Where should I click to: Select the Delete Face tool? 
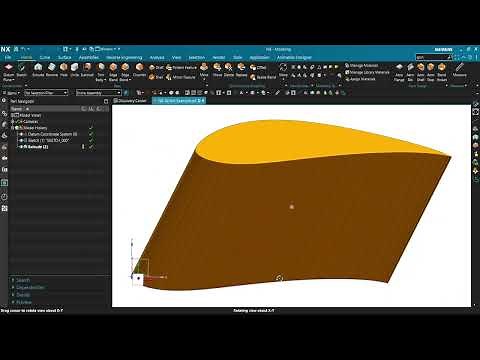(x=229, y=70)
